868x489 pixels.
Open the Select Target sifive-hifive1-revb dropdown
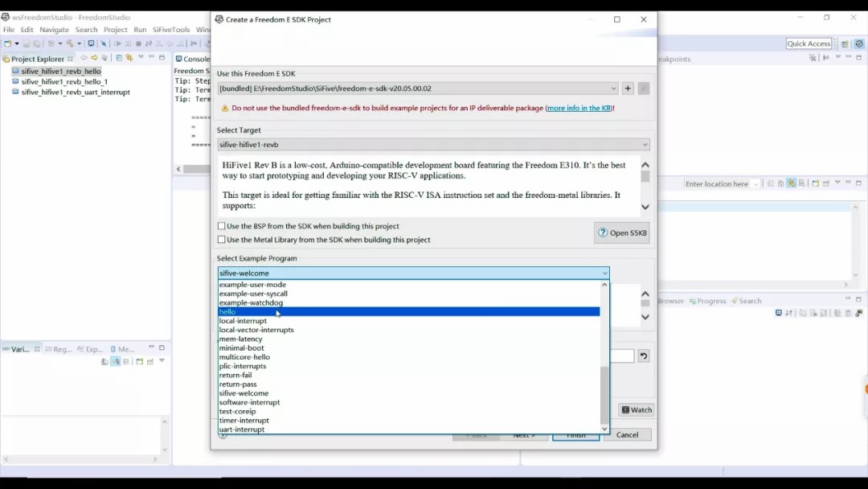click(x=645, y=145)
